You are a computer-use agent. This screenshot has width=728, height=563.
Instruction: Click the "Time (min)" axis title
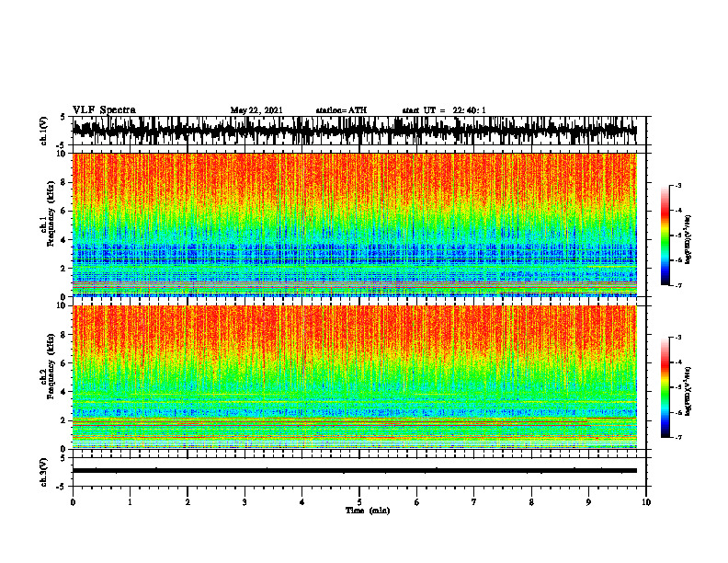(x=368, y=511)
